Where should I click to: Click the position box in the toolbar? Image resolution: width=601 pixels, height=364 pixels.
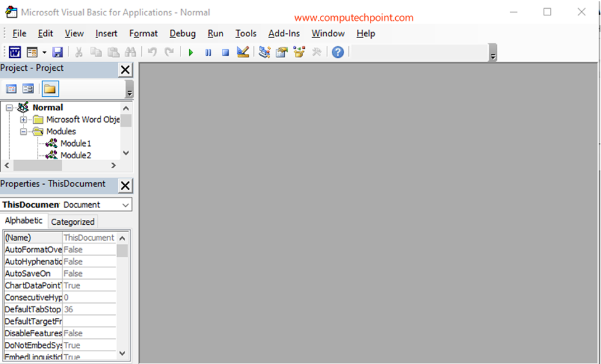(419, 52)
